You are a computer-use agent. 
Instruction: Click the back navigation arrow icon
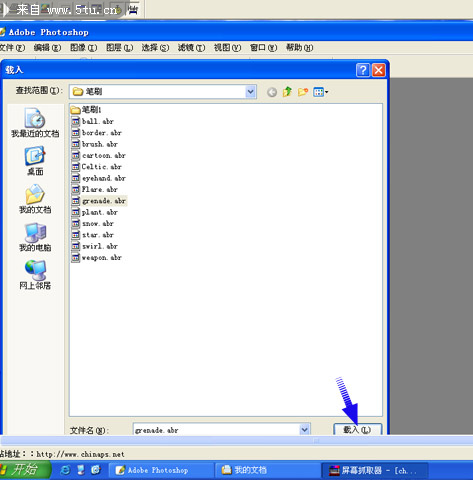click(x=272, y=92)
